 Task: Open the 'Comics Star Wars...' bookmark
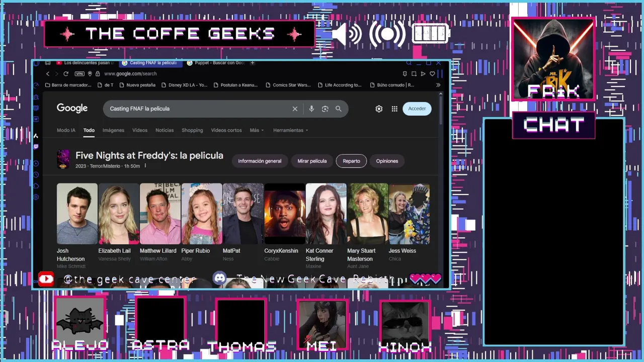pos(288,85)
